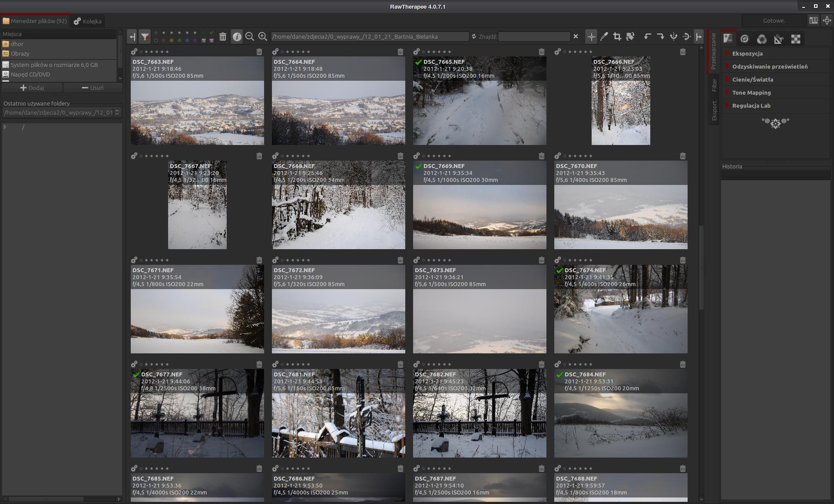Open the Raw tools checkerboard tab icon
Screen dimensions: 834x504
point(795,39)
